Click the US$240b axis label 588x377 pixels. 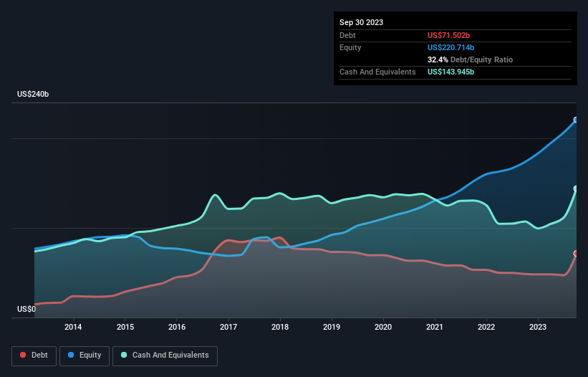[33, 94]
